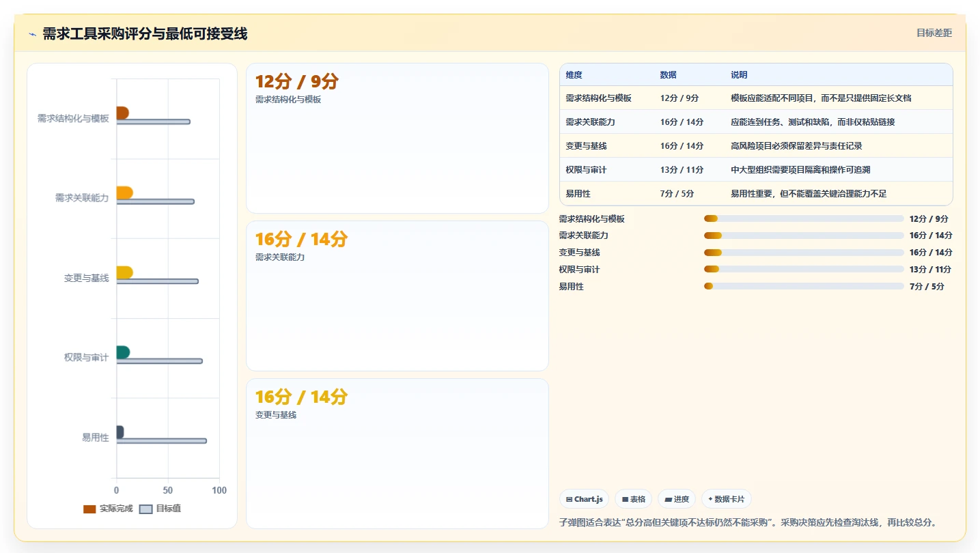
Task: Click the gray target bar for 权限与审计
Action: 159,361
